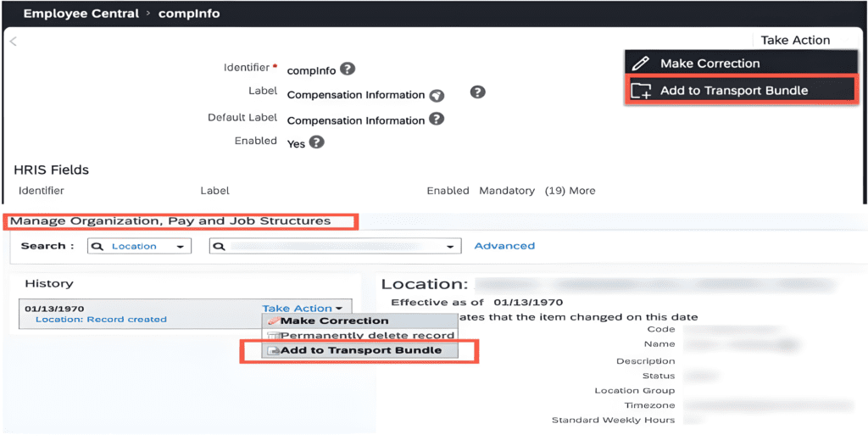Viewport: 868px width, 446px height.
Task: Select Make Correction in top dark menu
Action: click(739, 63)
